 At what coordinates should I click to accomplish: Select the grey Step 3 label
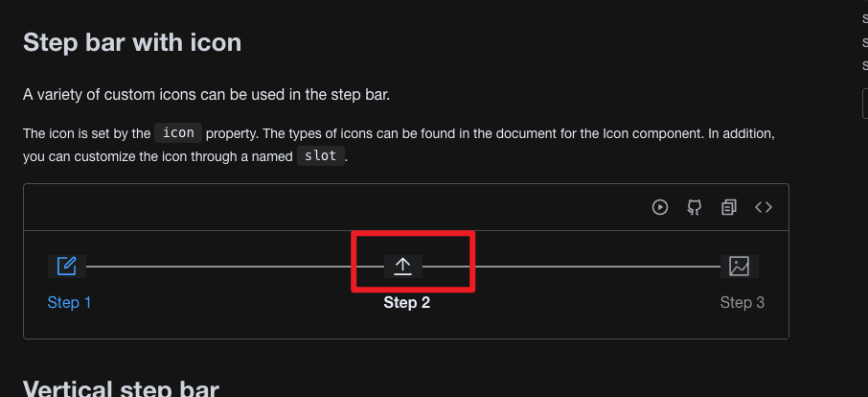tap(742, 303)
